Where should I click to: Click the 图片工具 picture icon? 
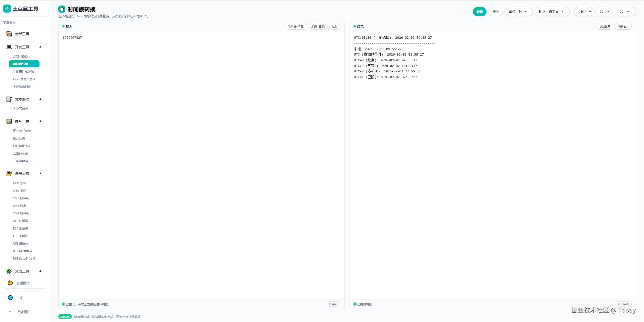tap(9, 121)
